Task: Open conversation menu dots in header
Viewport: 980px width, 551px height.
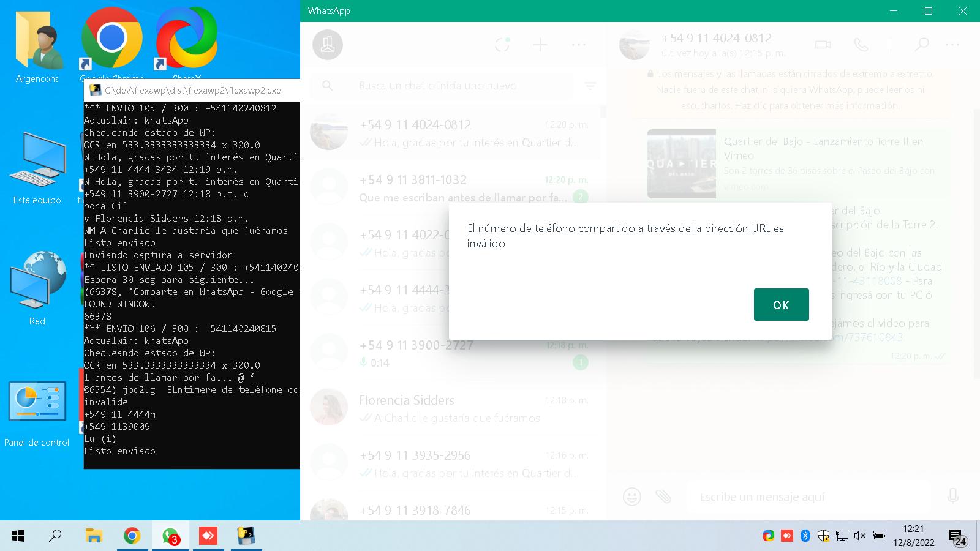Action: pyautogui.click(x=952, y=45)
